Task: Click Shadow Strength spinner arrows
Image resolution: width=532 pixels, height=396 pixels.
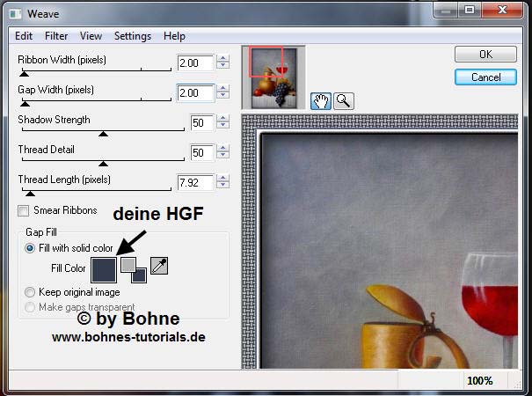Action: point(223,123)
